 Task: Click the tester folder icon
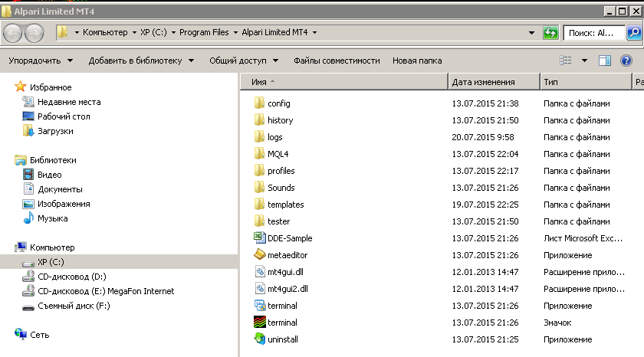pyautogui.click(x=259, y=221)
